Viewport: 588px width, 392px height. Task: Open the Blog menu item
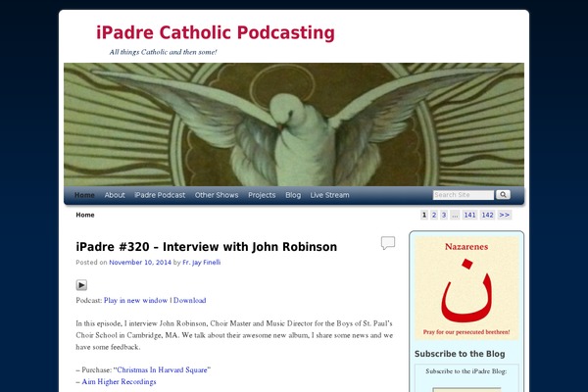pyautogui.click(x=293, y=195)
